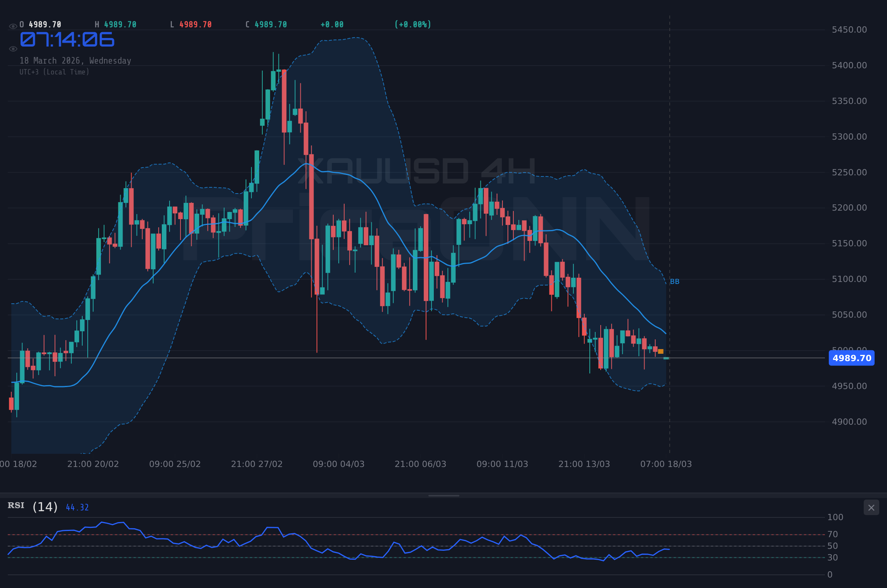Click the 18 March 2026 date label
This screenshot has height=588, width=887.
point(75,61)
